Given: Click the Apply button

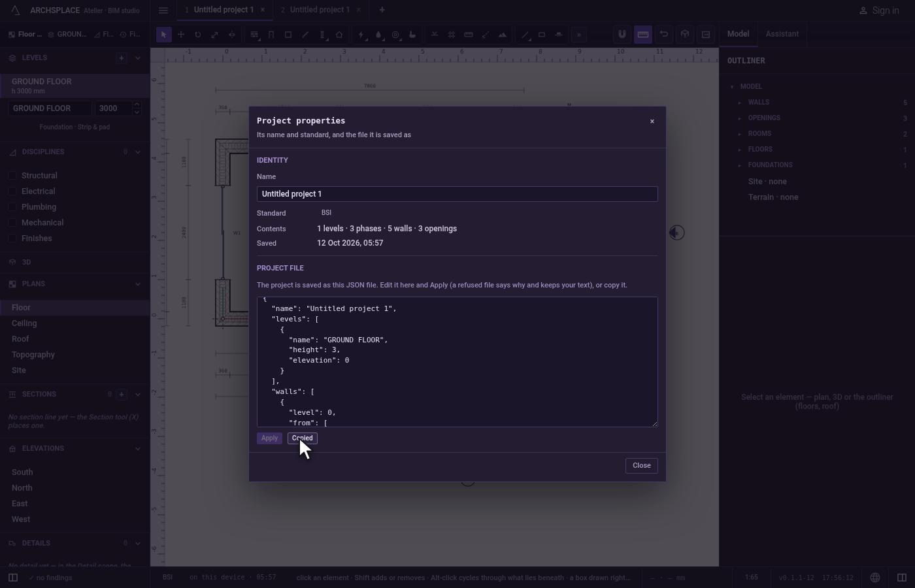Looking at the screenshot, I should 269,438.
